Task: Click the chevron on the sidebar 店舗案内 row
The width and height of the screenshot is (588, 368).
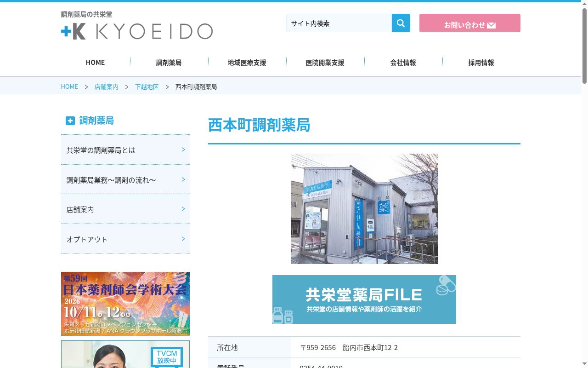Action: coord(183,209)
